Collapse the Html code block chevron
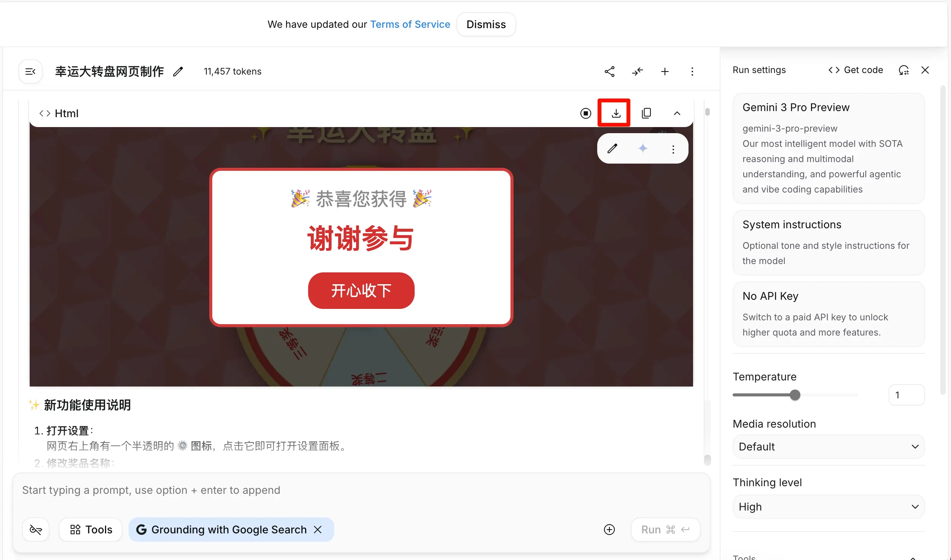Image resolution: width=951 pixels, height=560 pixels. point(677,113)
